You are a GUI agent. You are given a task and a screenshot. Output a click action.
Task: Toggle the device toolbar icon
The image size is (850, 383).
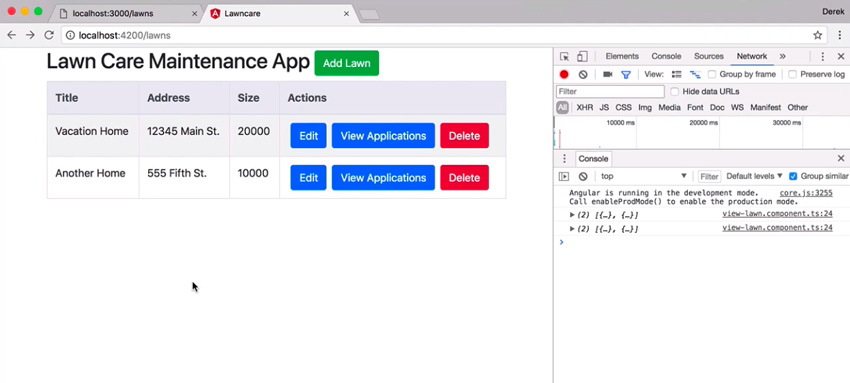[582, 56]
